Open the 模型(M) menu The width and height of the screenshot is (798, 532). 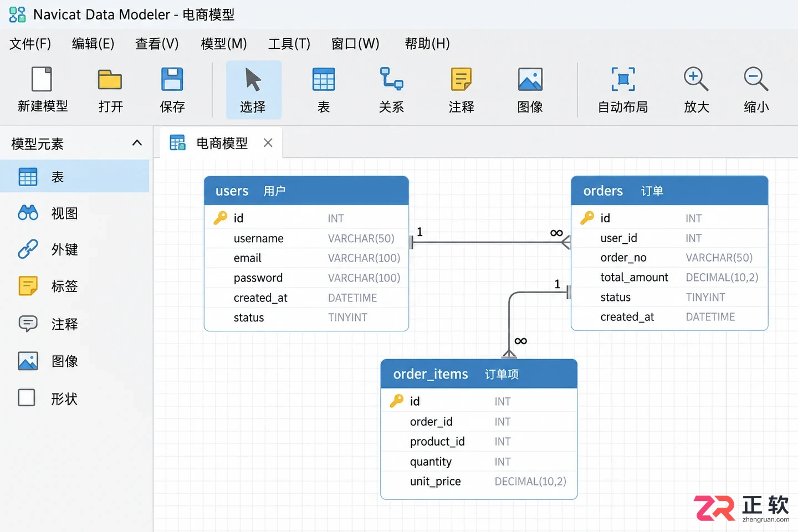click(x=224, y=43)
